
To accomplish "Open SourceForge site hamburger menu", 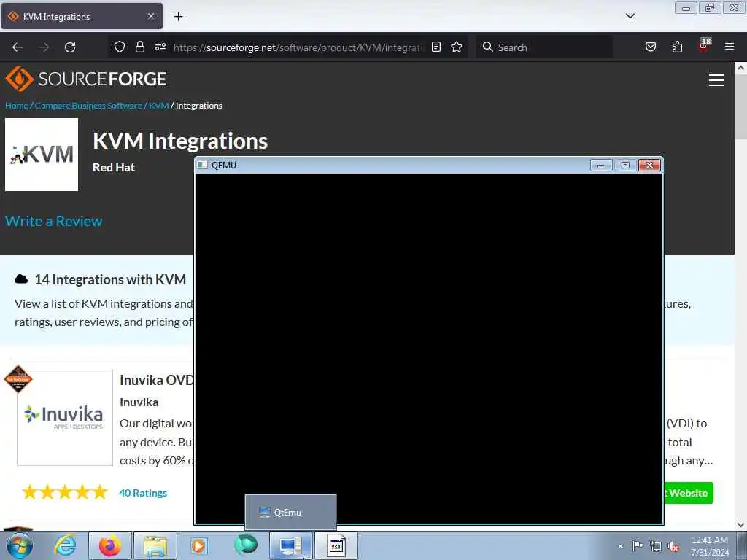I will coord(716,80).
